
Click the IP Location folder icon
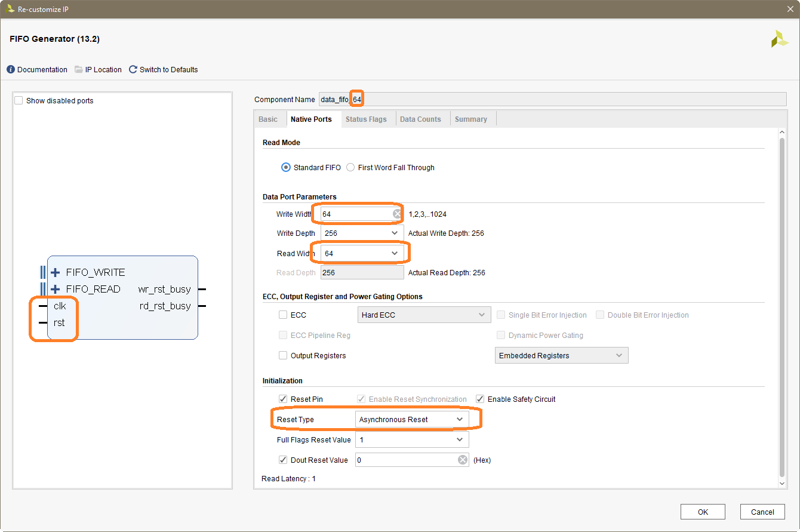[78, 69]
